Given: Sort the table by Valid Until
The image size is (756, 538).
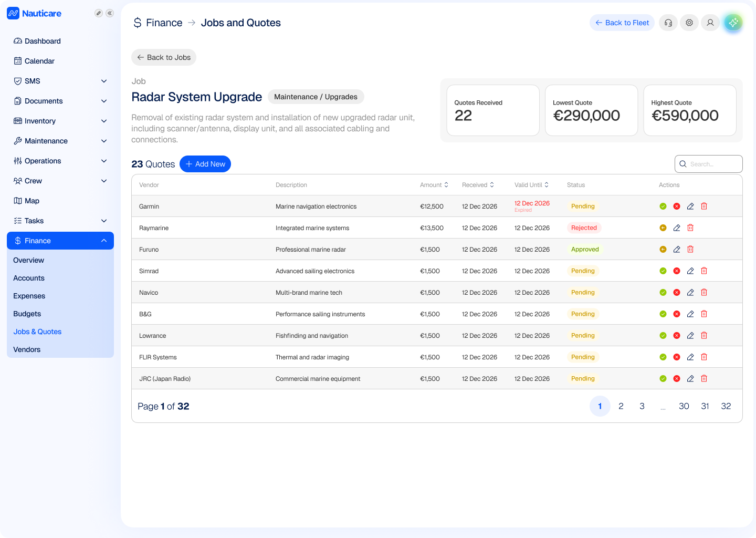Looking at the screenshot, I should [x=531, y=185].
